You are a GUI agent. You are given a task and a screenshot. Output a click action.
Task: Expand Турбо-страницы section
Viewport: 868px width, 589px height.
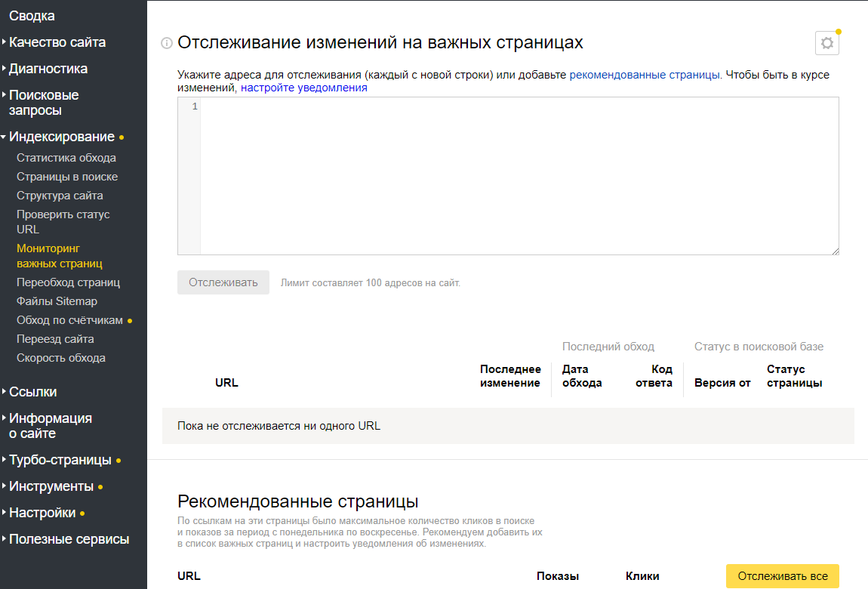pos(60,460)
